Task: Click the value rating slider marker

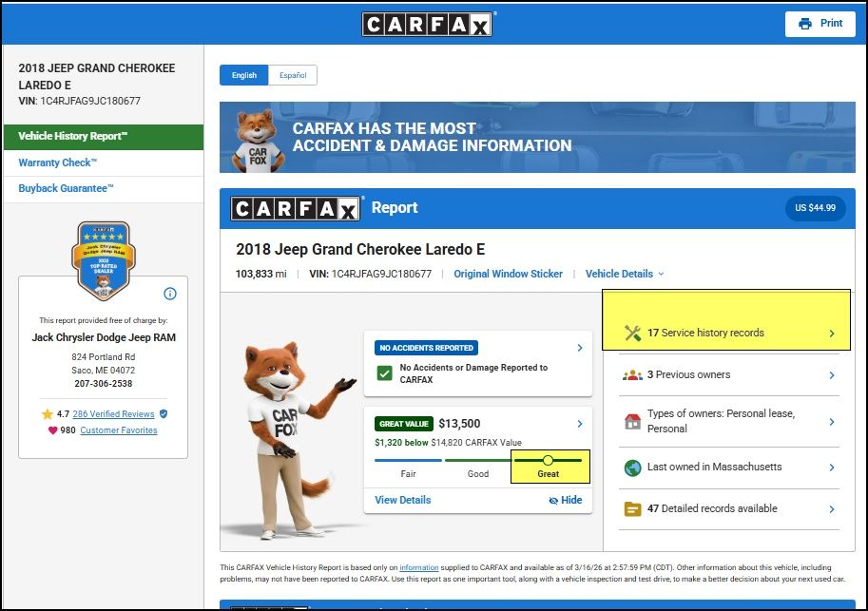Action: 548,460
